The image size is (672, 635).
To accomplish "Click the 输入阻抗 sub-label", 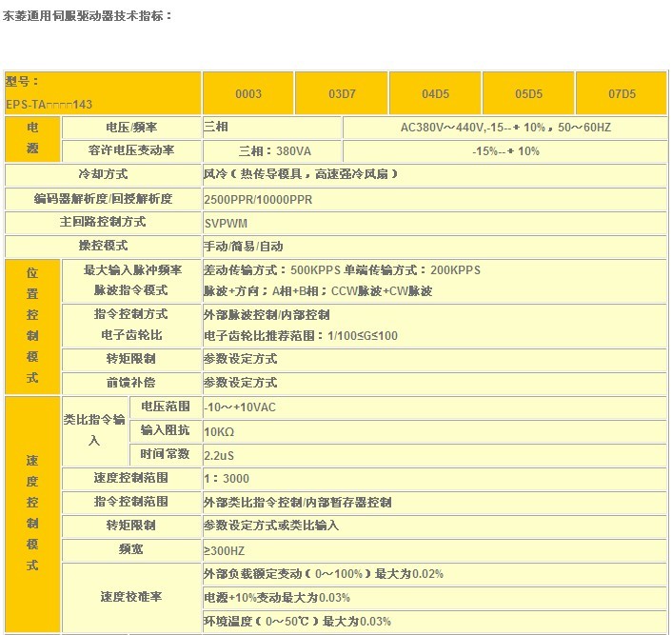I will pos(165,430).
